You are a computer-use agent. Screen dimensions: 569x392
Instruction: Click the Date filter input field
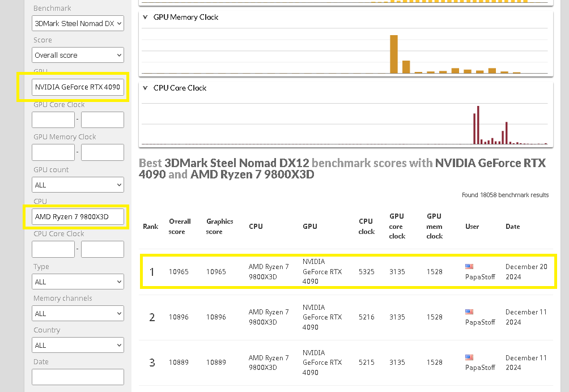[x=78, y=377]
